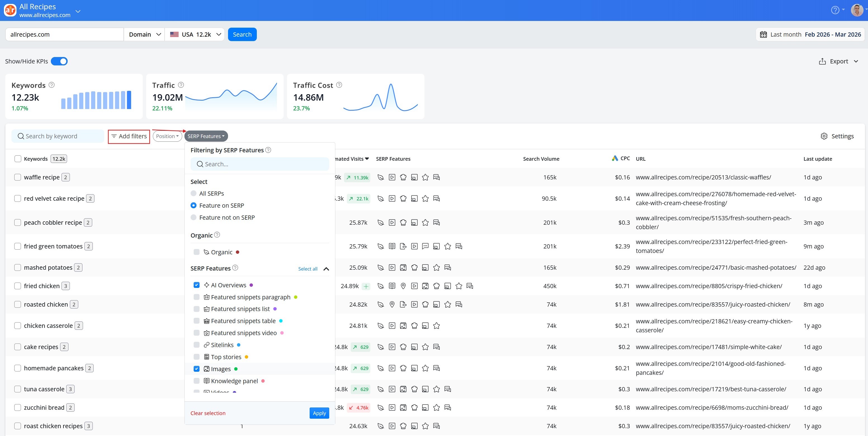
Task: Click the Images green color dot
Action: [236, 369]
